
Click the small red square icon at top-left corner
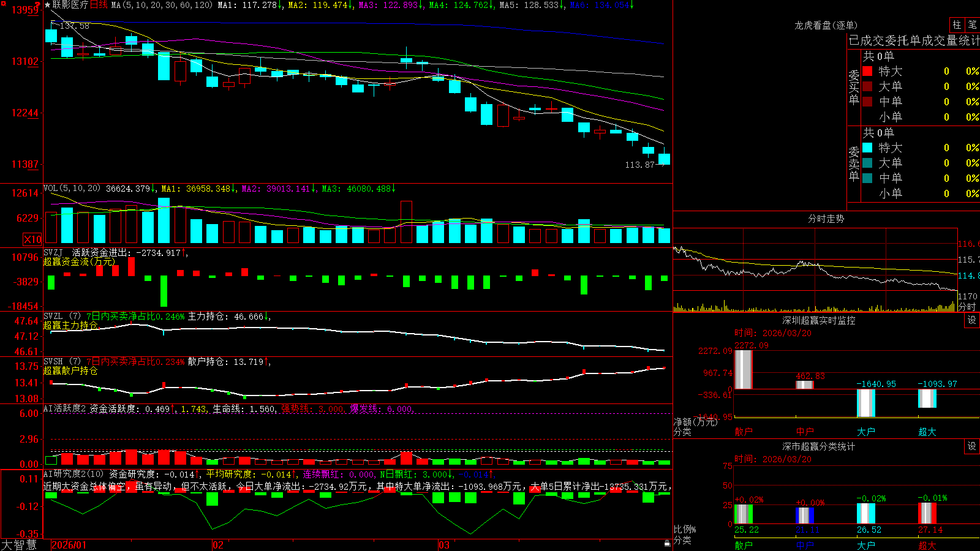tap(2, 3)
